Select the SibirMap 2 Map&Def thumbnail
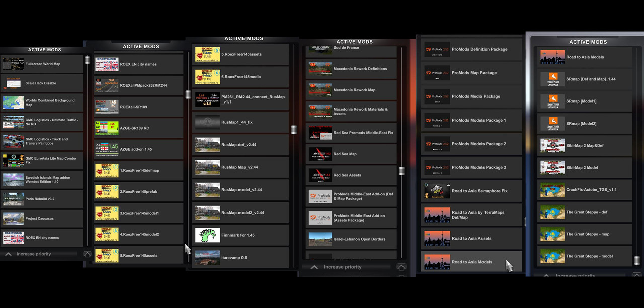The image size is (644, 308). [x=552, y=146]
